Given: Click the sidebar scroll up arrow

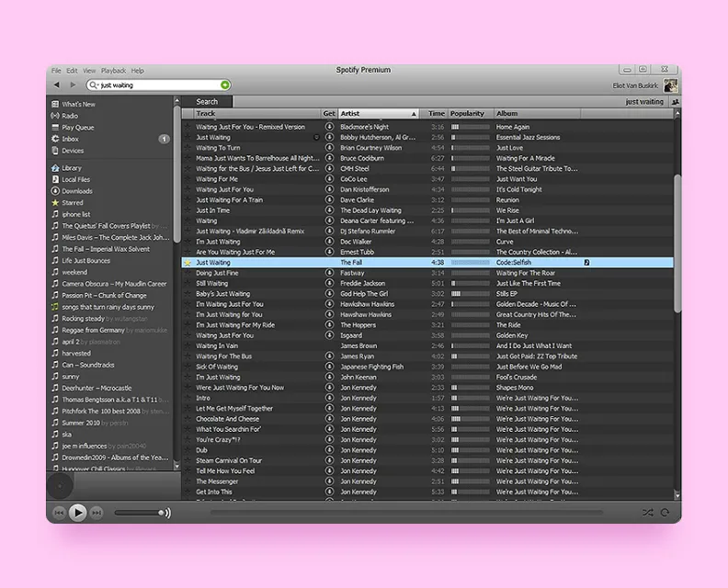Looking at the screenshot, I should coord(176,100).
